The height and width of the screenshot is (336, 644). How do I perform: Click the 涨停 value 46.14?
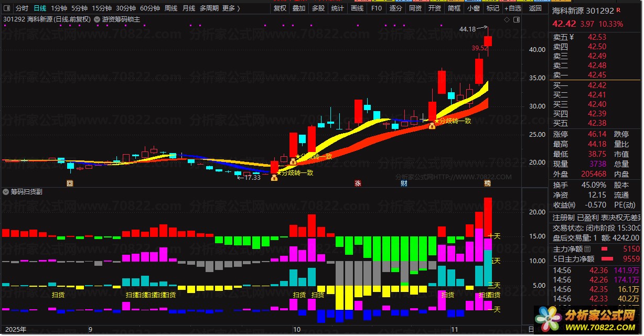597,135
